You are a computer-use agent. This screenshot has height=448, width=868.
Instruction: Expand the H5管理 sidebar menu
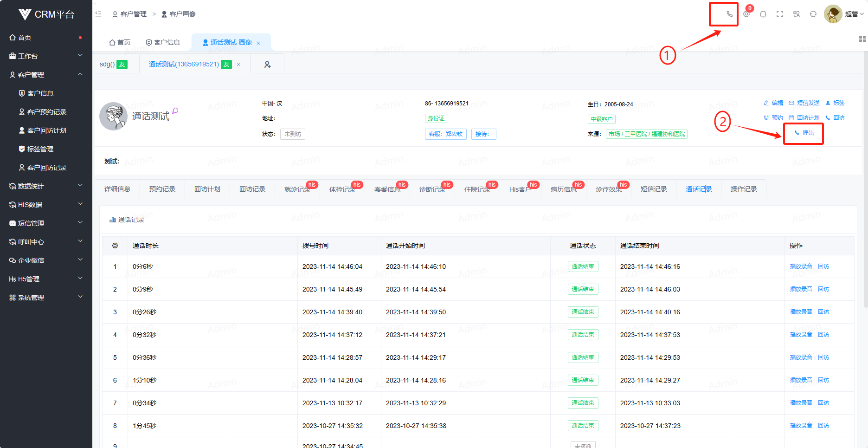coord(46,279)
